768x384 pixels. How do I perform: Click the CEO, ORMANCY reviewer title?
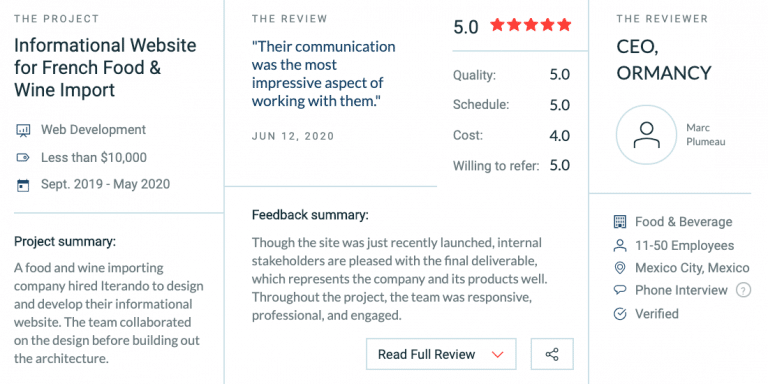(664, 60)
